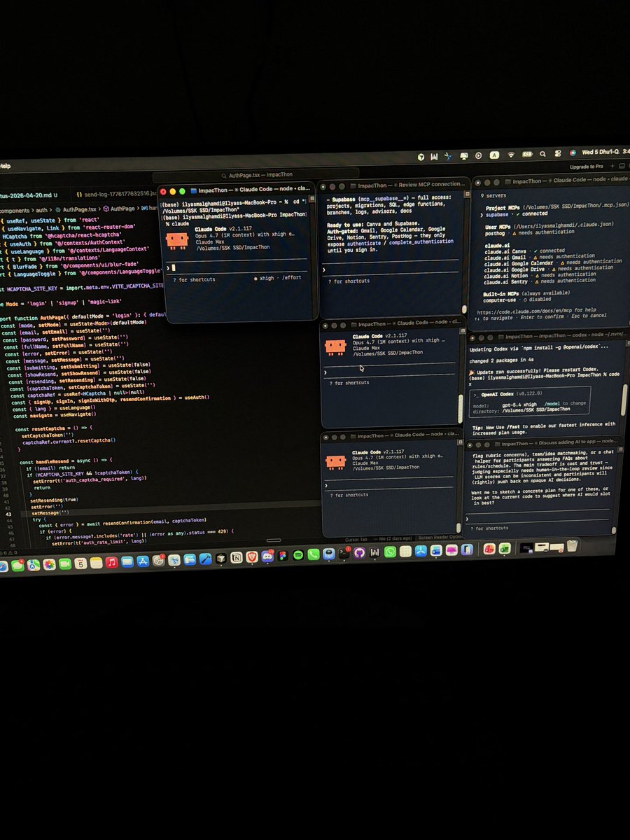This screenshot has height=840, width=630.
Task: Open Discord in the Dock
Action: [267, 556]
